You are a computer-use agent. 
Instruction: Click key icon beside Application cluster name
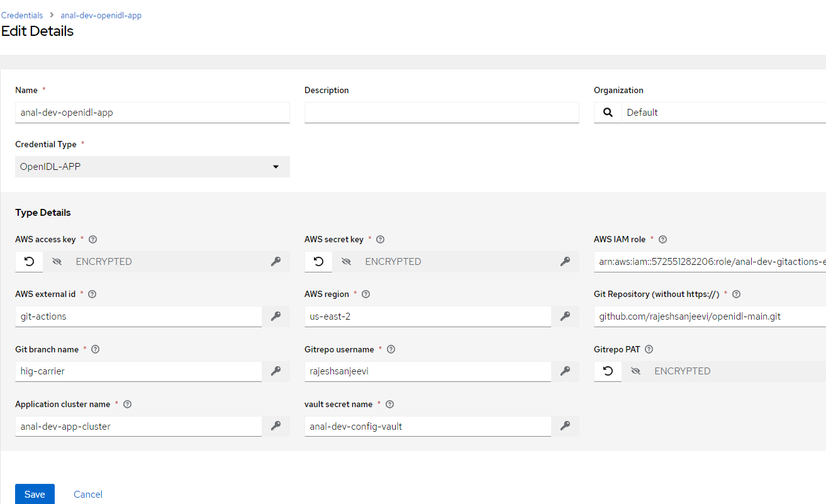pos(276,426)
